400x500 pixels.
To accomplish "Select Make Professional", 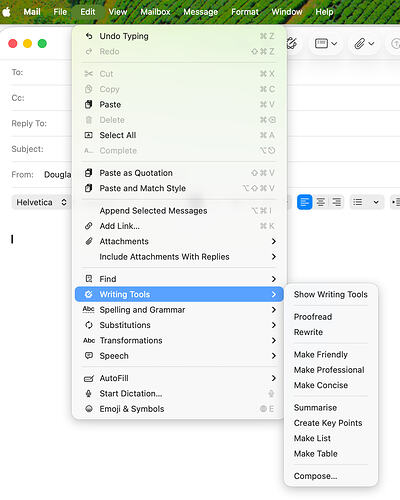I will [x=331, y=370].
